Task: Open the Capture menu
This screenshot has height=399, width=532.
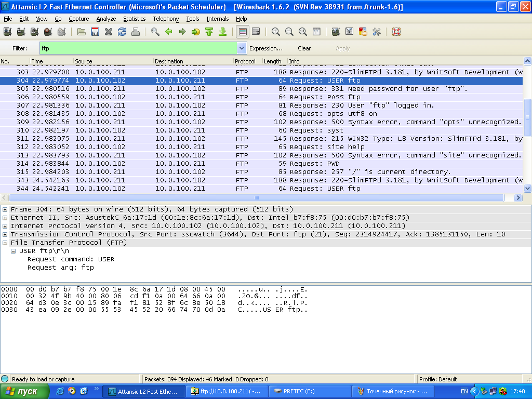Action: [79, 19]
